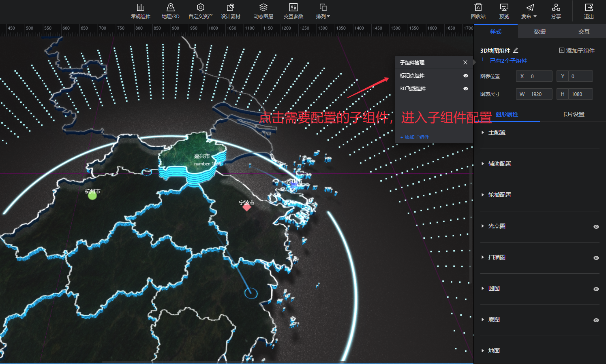This screenshot has width=606, height=364.
Task: Click the 已有2个子组件 link
Action: pyautogui.click(x=508, y=61)
